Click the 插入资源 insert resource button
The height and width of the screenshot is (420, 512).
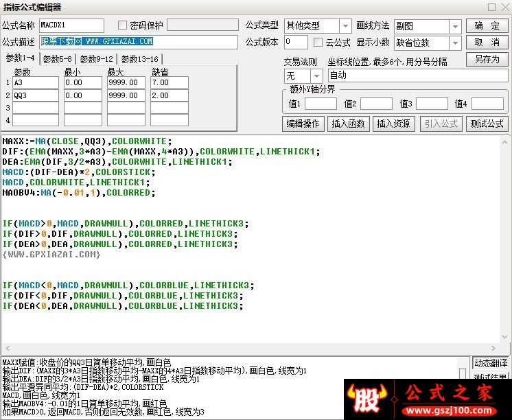393,124
